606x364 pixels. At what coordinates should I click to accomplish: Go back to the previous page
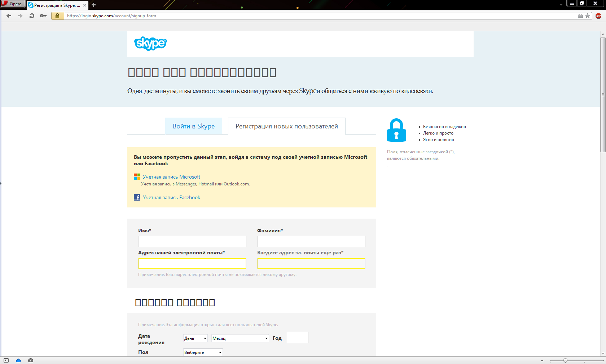[9, 16]
